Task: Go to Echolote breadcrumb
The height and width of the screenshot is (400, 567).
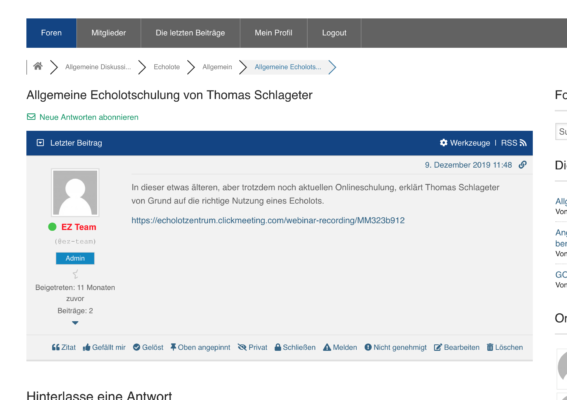Action: pos(167,67)
